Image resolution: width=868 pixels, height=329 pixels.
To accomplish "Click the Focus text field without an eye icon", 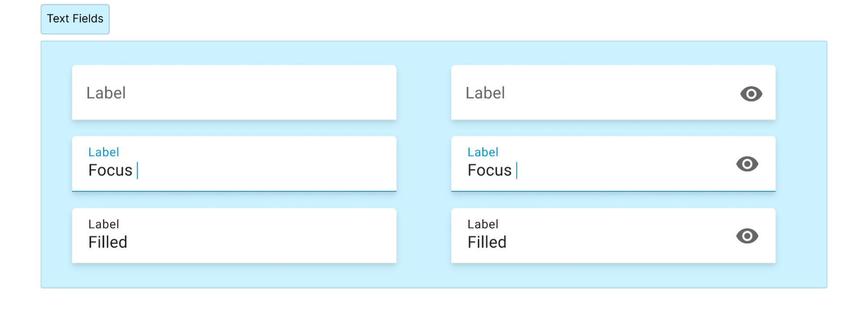I will (x=261, y=164).
